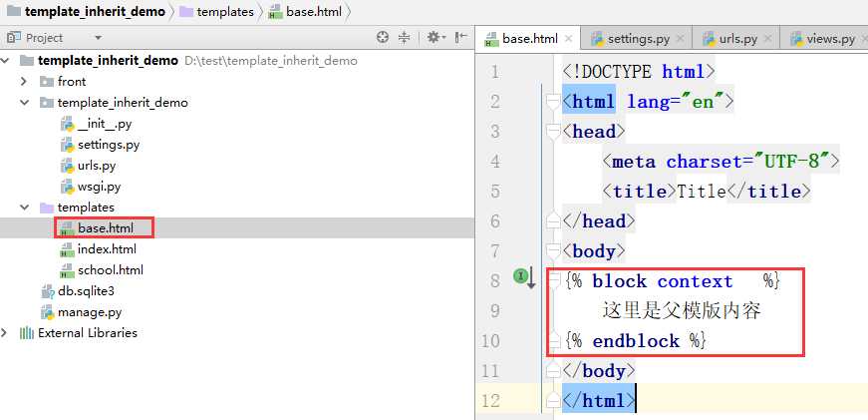Click the front folder icon
The width and height of the screenshot is (868, 420).
tap(47, 82)
